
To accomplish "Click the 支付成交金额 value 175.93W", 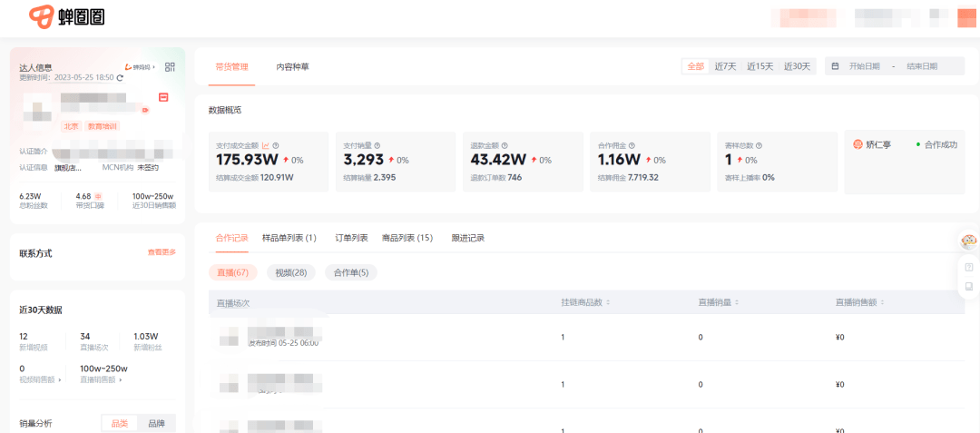I will pos(248,160).
